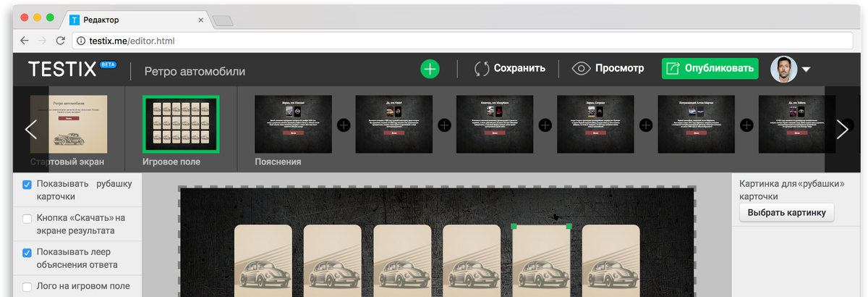Enable Кнопка «Скачать» на экране результата

click(27, 218)
